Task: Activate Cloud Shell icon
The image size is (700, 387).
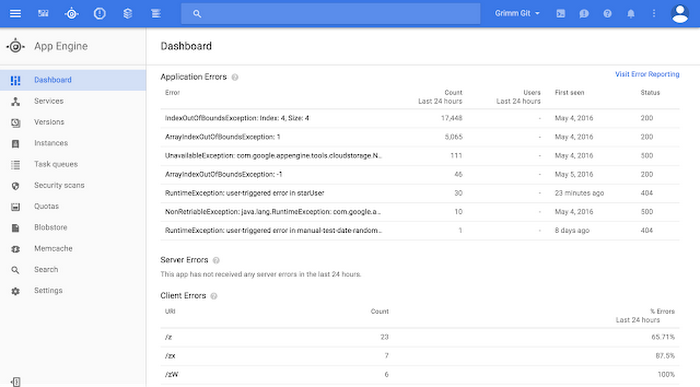Action: [x=561, y=14]
